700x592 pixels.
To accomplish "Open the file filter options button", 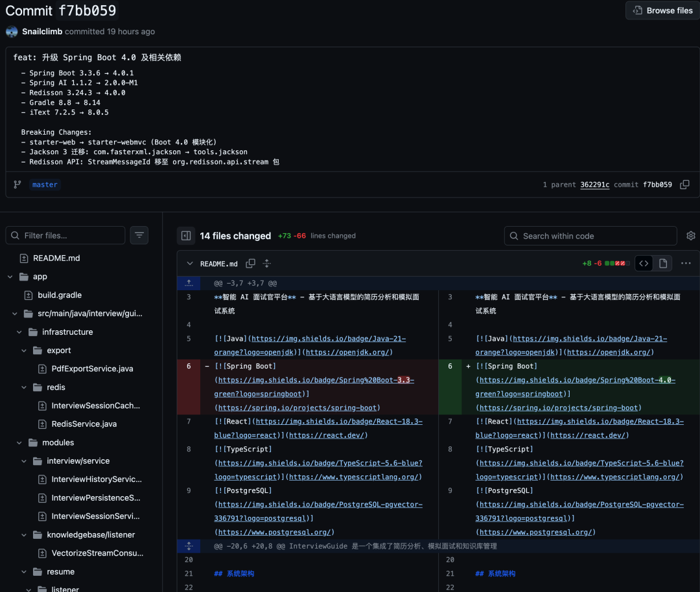I will point(139,235).
